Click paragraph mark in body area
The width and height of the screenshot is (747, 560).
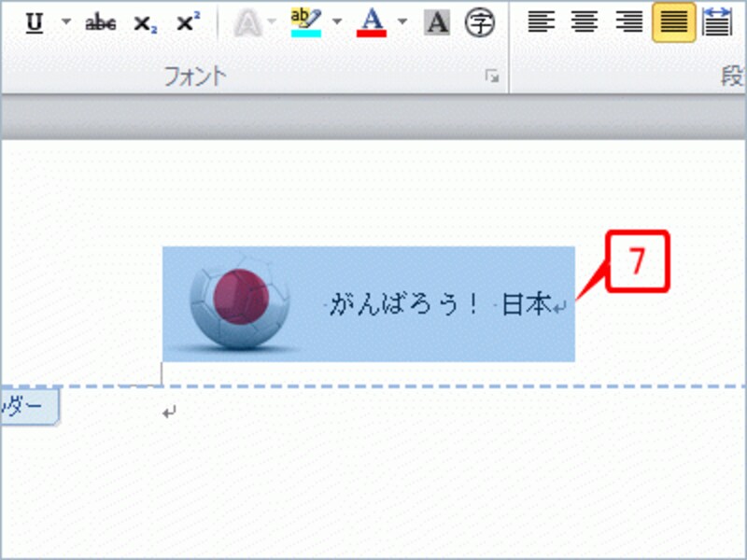(x=169, y=413)
